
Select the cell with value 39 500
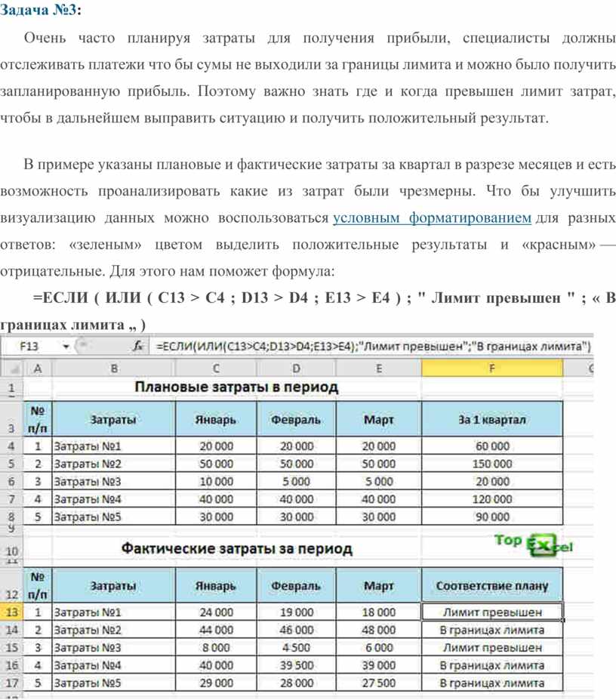point(297,665)
